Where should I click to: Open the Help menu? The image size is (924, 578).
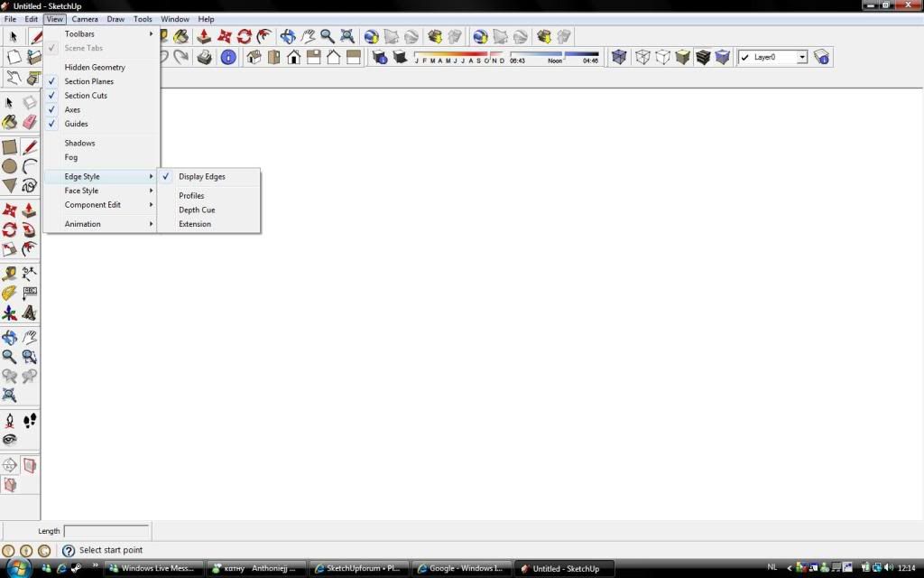click(207, 19)
